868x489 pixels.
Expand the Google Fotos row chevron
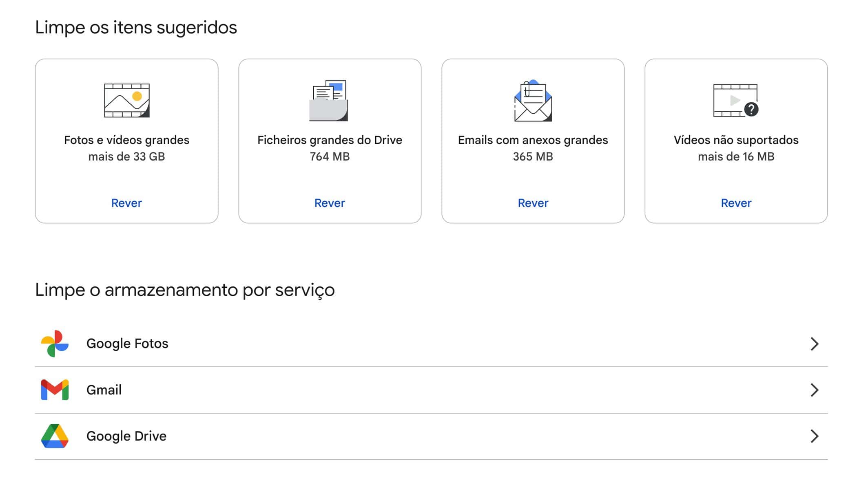coord(814,344)
